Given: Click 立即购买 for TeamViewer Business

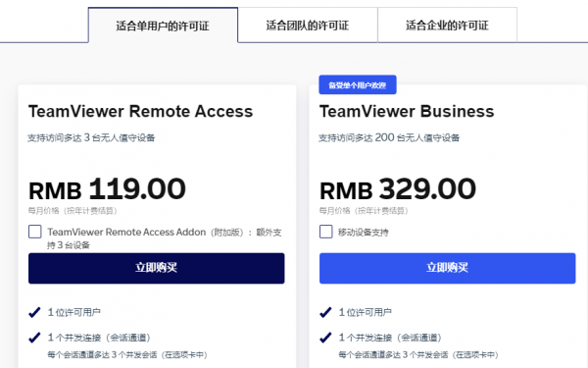Looking at the screenshot, I should 448,268.
